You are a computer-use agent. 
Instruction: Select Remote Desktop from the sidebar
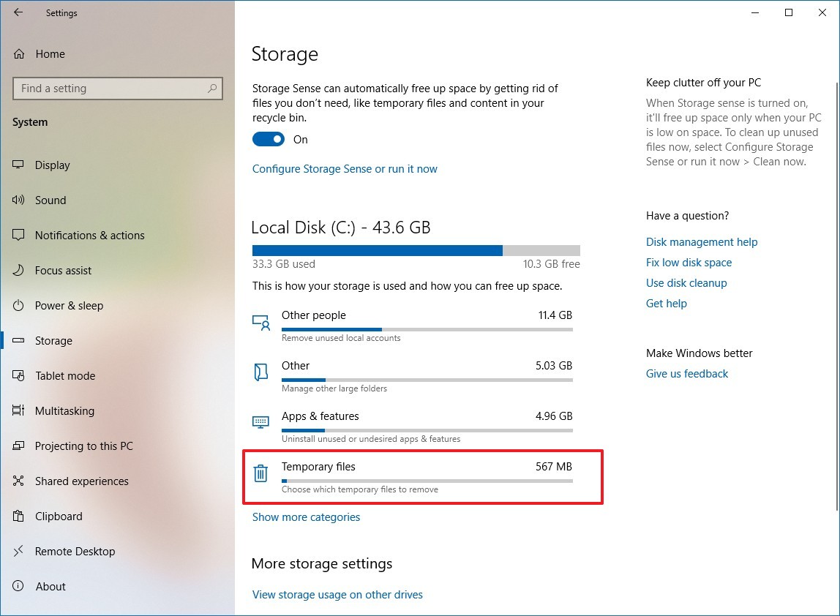pyautogui.click(x=75, y=552)
